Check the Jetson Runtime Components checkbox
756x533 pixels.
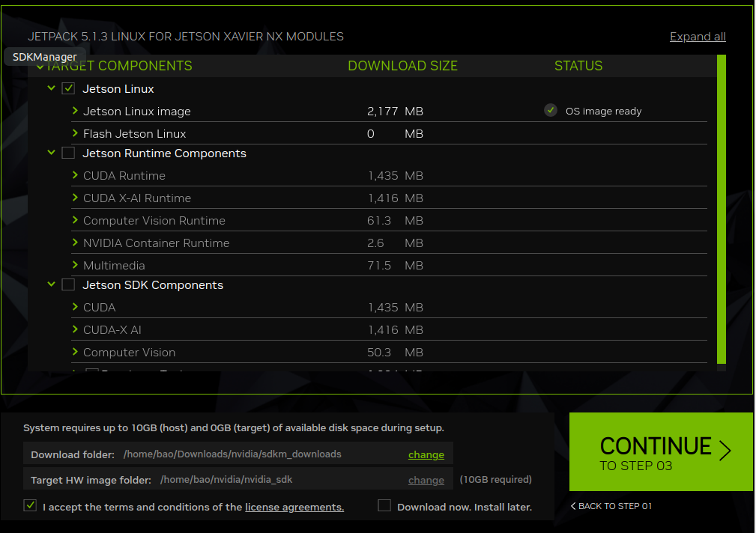click(68, 153)
